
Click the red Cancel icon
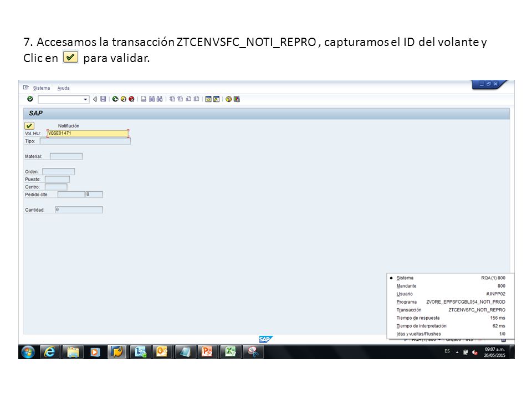132,99
